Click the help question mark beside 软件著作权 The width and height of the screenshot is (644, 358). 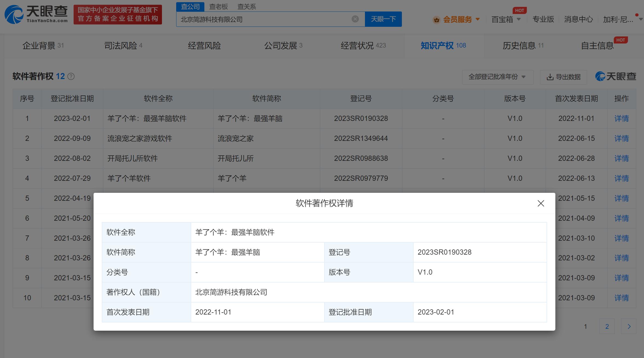pyautogui.click(x=71, y=77)
